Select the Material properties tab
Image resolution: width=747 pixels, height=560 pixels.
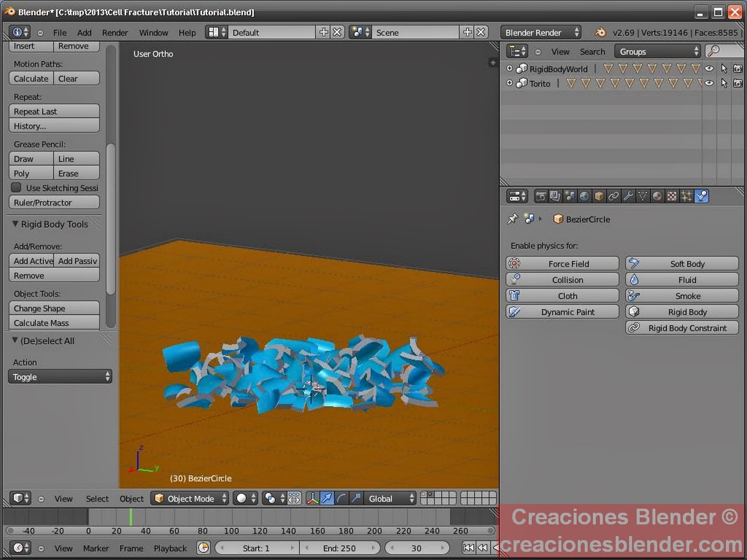(x=656, y=196)
